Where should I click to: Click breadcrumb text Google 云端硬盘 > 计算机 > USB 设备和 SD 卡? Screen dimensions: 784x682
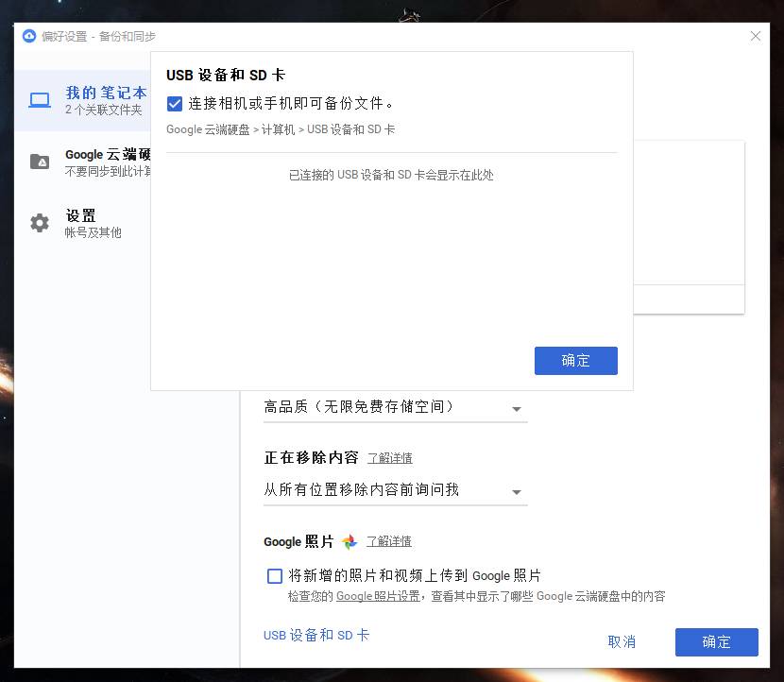pyautogui.click(x=281, y=129)
